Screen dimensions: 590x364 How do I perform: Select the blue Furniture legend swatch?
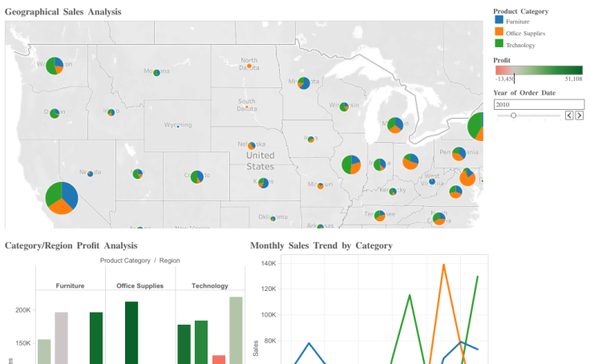tap(499, 22)
